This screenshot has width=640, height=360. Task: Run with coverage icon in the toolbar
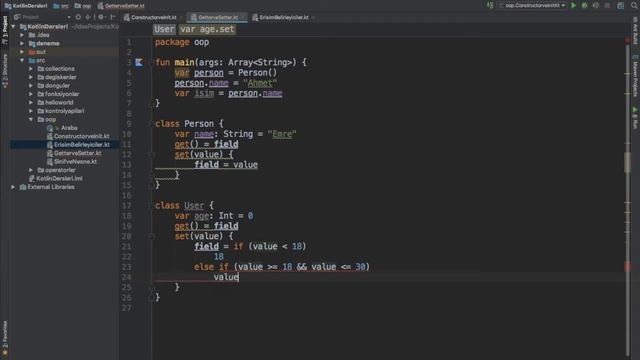coord(596,6)
